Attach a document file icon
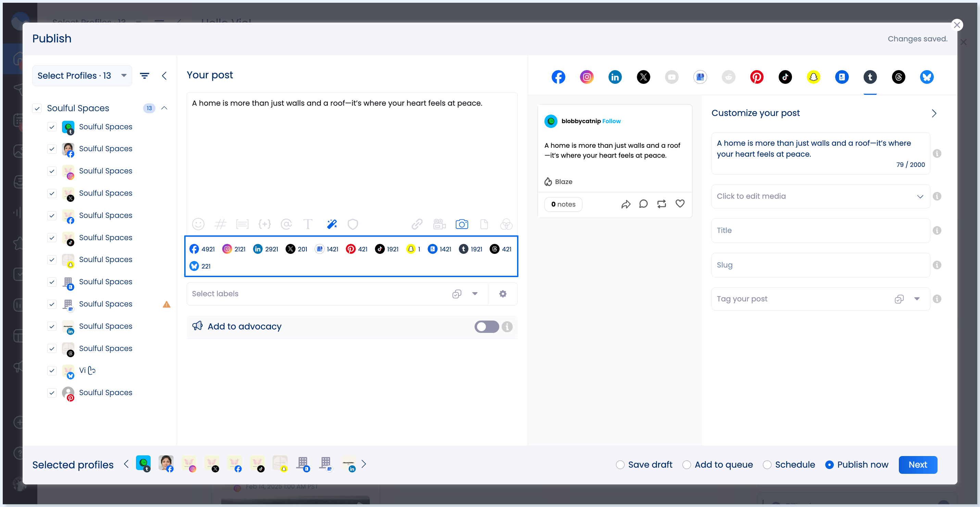Image resolution: width=980 pixels, height=507 pixels. pos(484,224)
